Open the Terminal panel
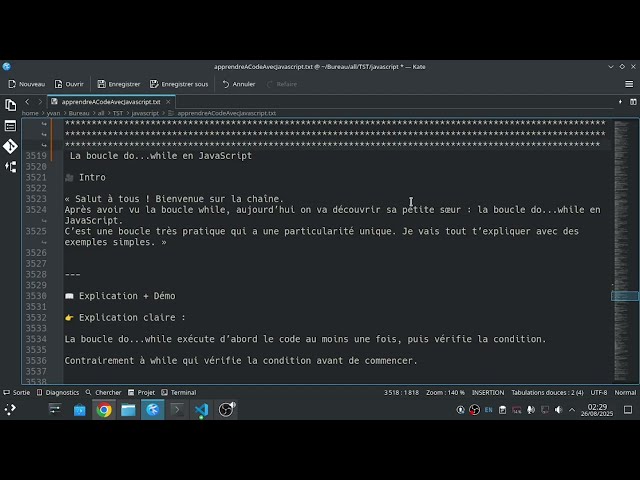Screen dimensions: 640x480 179,392
